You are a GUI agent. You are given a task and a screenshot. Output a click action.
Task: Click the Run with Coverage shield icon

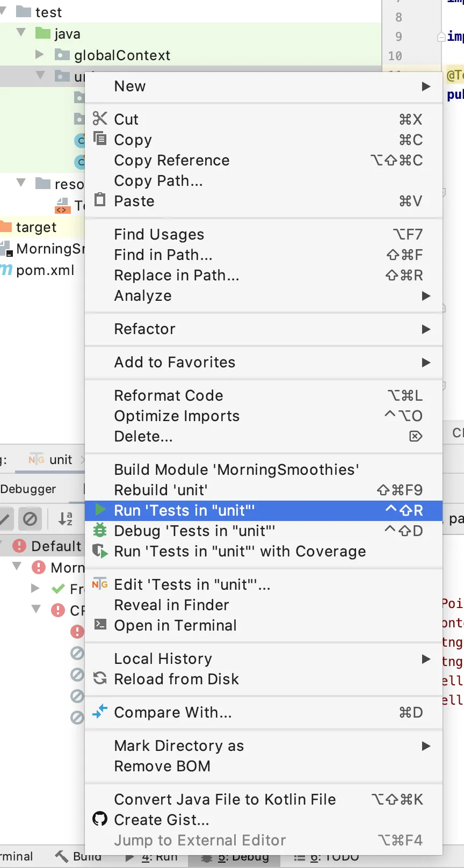pyautogui.click(x=100, y=551)
